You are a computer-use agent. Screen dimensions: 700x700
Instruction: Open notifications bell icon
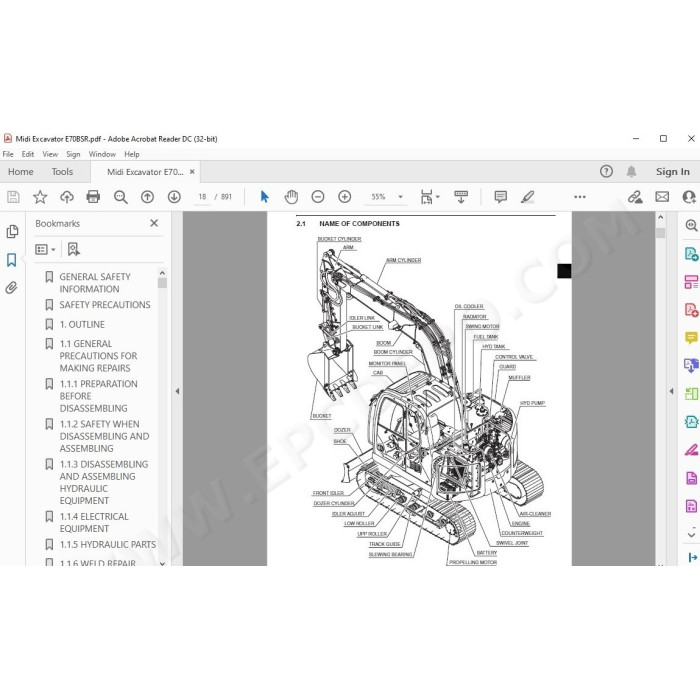tap(631, 171)
